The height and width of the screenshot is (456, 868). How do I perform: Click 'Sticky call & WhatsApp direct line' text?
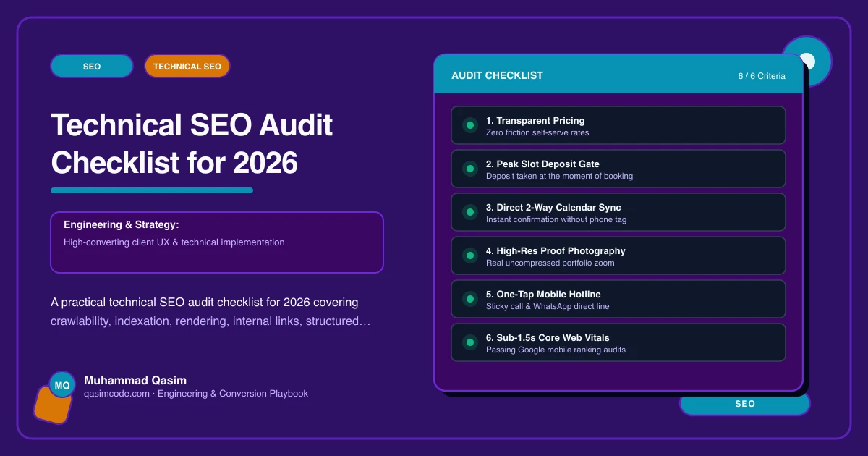click(x=548, y=307)
